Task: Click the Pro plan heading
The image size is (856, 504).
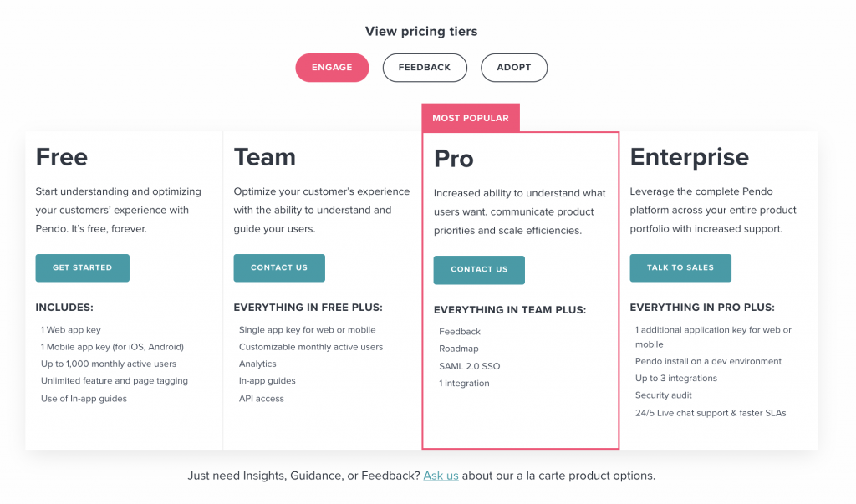Action: tap(454, 159)
